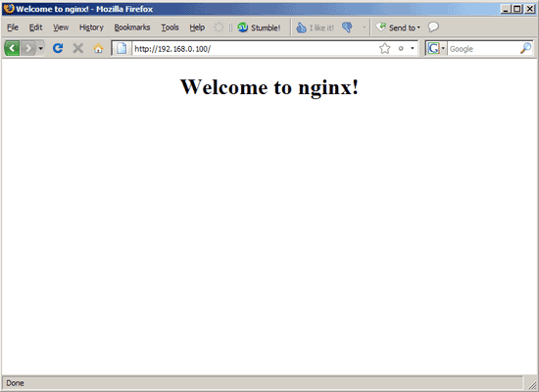Image resolution: width=539 pixels, height=392 pixels.
Task: Minimize the Firefox window
Action: [x=506, y=9]
